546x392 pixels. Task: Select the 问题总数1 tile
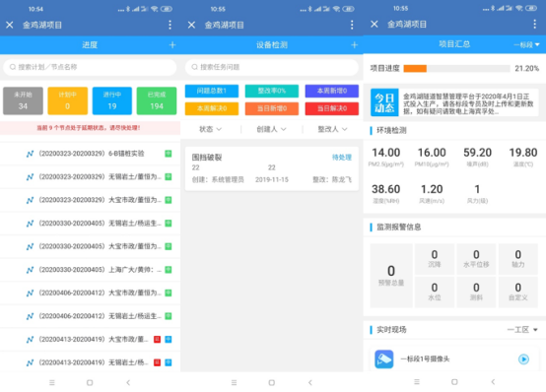coord(212,91)
